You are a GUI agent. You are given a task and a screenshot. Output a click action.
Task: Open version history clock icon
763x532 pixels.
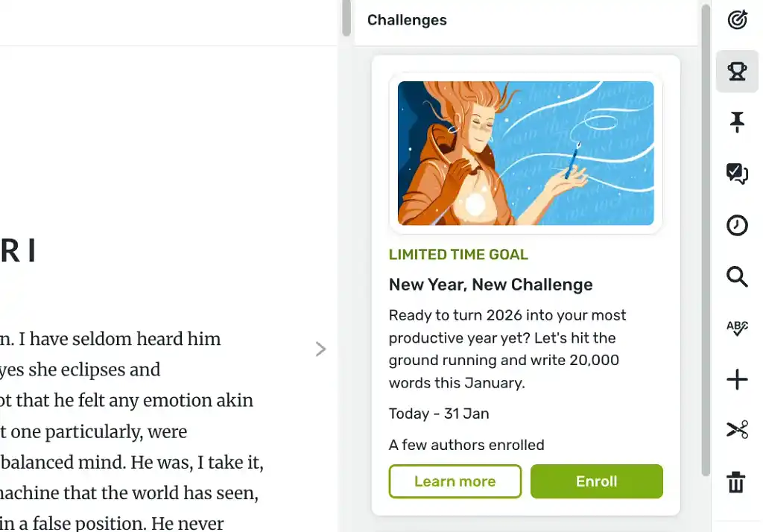(737, 225)
